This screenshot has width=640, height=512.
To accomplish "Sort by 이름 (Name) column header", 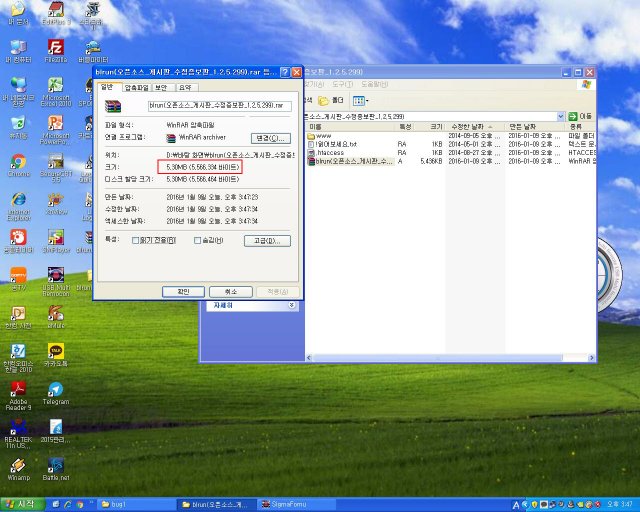I will [351, 127].
